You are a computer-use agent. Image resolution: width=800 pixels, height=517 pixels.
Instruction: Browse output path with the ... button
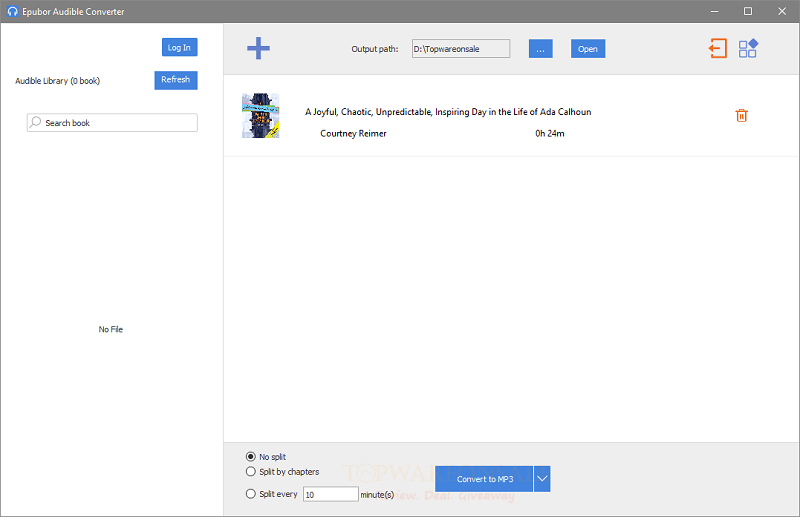[x=540, y=49]
